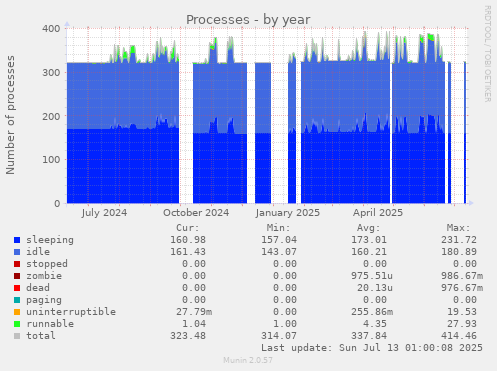Click the chart title 'Processes - by year'
This screenshot has height=371, width=497.
click(x=248, y=20)
